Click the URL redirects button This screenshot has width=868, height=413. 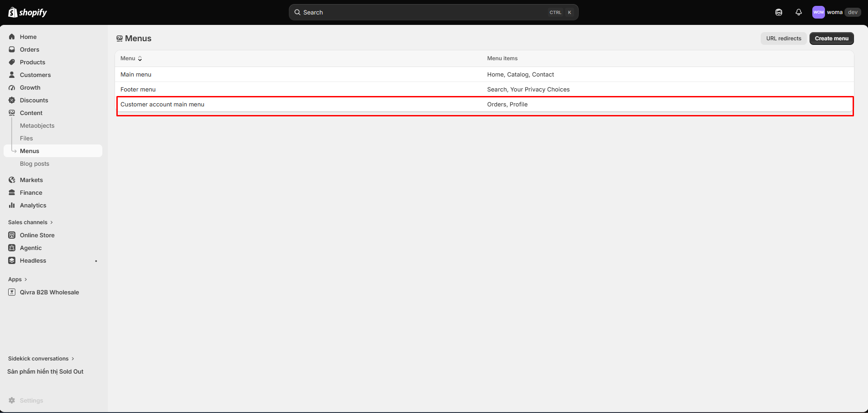[784, 38]
